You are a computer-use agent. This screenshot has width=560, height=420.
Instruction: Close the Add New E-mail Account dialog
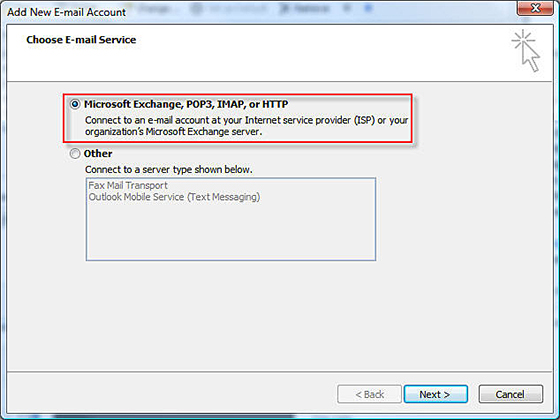(535, 8)
